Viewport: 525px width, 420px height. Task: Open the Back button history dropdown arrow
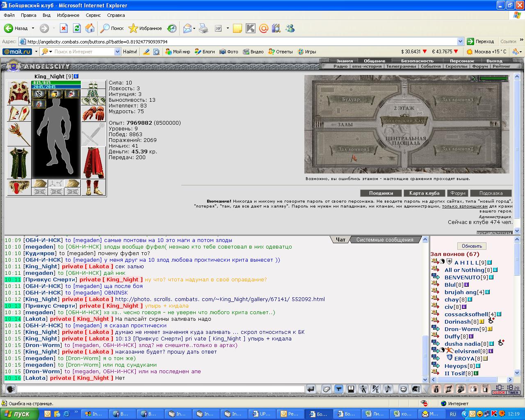(33, 28)
